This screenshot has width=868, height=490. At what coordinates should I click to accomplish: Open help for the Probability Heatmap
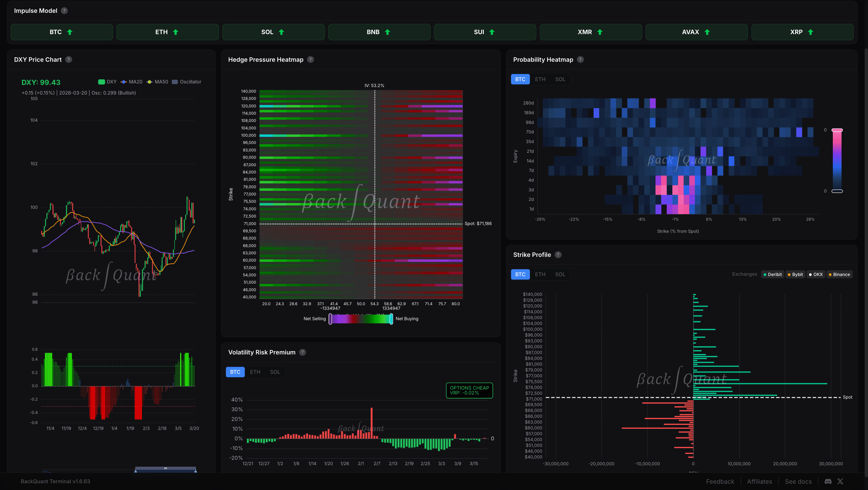(580, 59)
